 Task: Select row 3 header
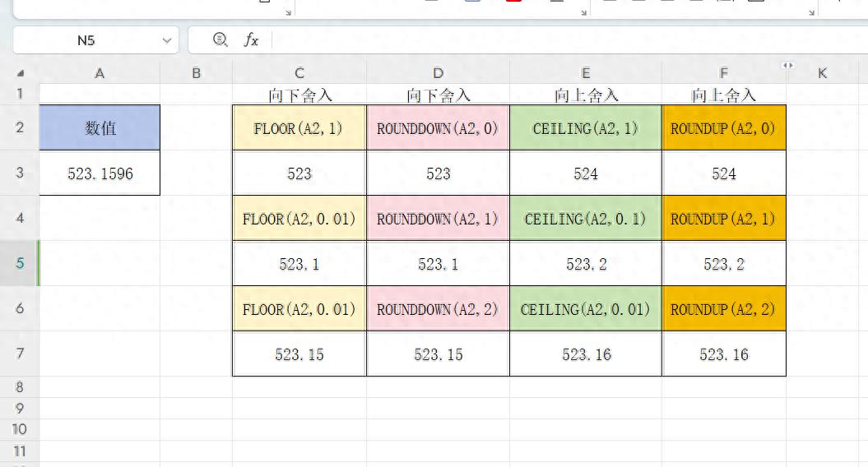(x=20, y=173)
